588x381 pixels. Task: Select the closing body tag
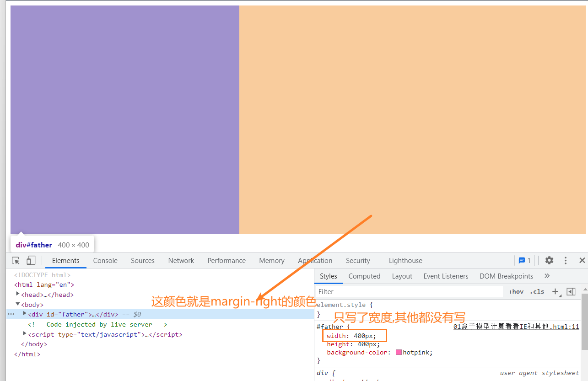tap(34, 344)
